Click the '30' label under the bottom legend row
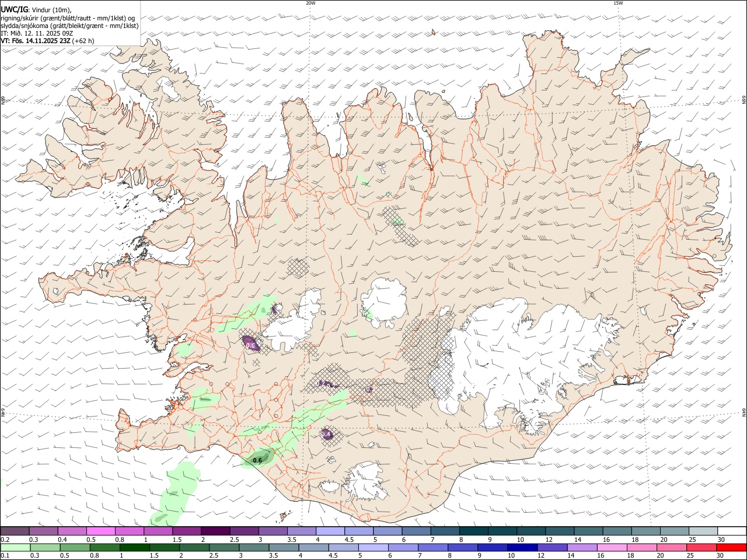Screen dimensions: 747x560 click(721, 556)
